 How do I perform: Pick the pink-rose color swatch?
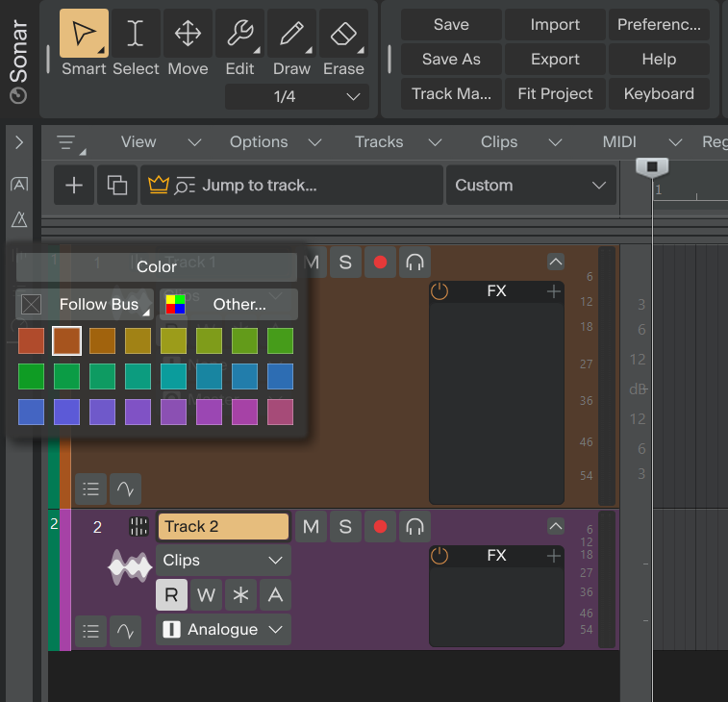281,412
